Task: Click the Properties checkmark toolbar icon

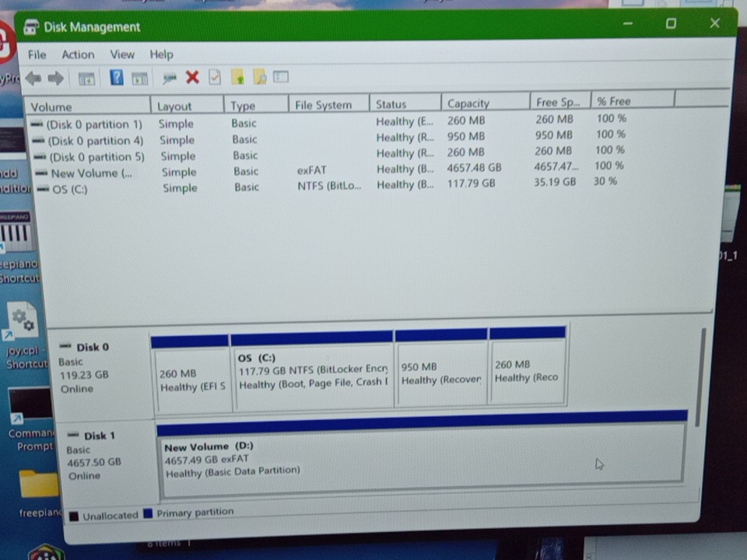Action: click(x=215, y=77)
